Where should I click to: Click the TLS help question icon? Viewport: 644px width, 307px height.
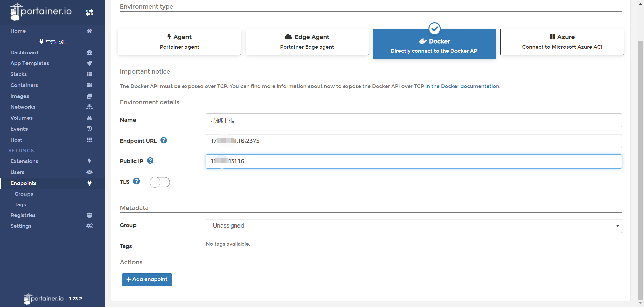(x=137, y=181)
